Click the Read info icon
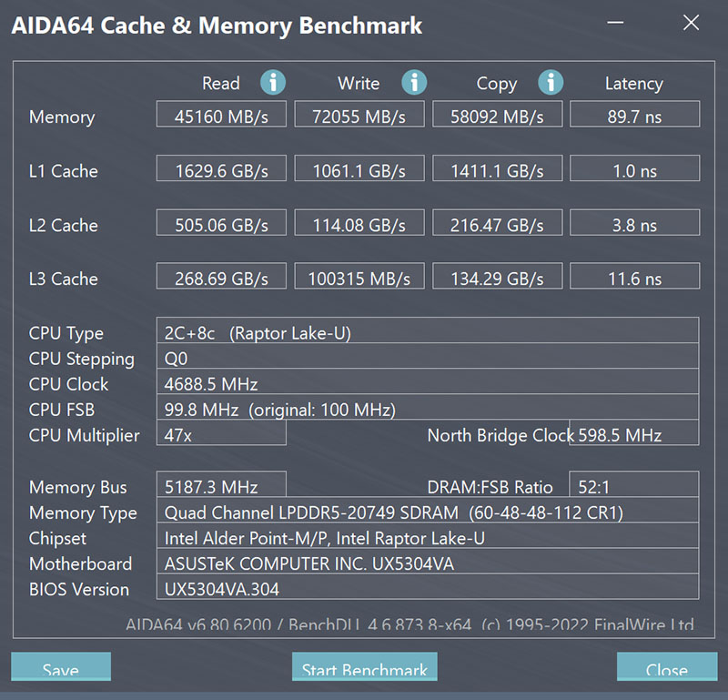Image resolution: width=728 pixels, height=700 pixels. coord(273,83)
